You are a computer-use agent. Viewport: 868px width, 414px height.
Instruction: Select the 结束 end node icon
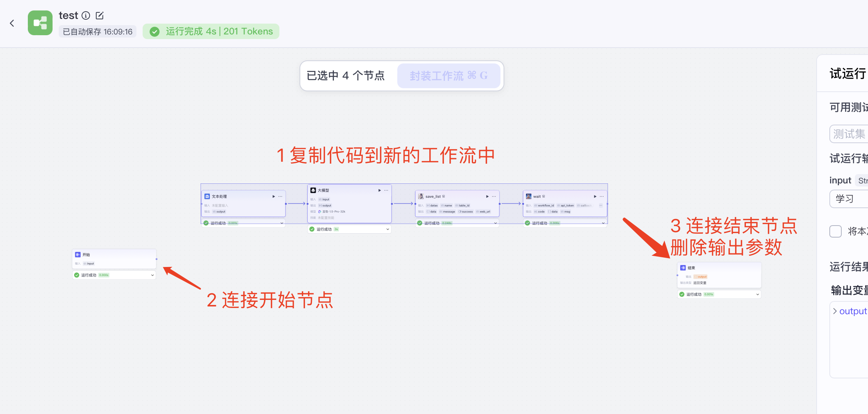pyautogui.click(x=683, y=268)
